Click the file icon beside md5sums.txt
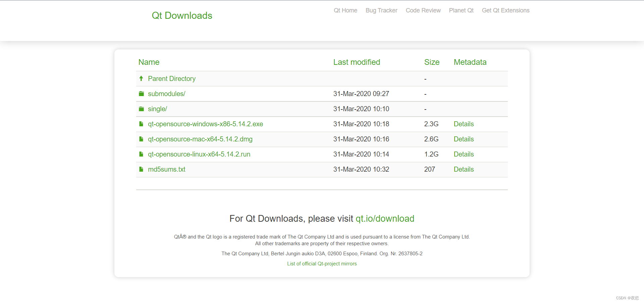This screenshot has height=303, width=644. 141,169
